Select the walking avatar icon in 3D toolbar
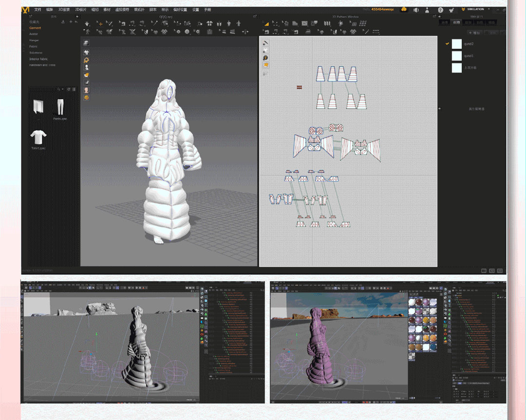 (x=87, y=32)
